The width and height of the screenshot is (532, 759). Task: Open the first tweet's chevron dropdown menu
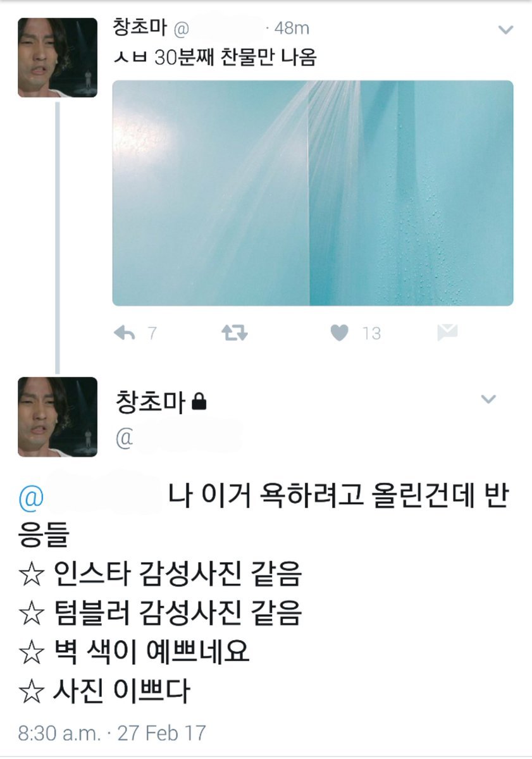pos(505,30)
